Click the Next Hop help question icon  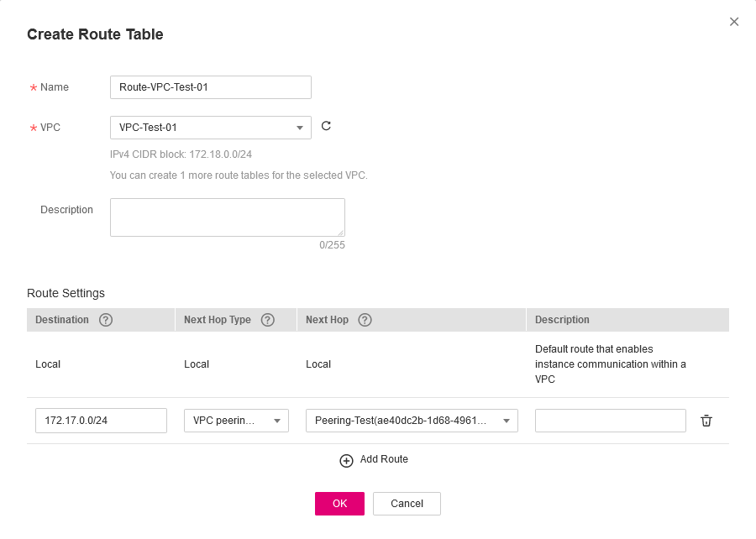pos(365,320)
